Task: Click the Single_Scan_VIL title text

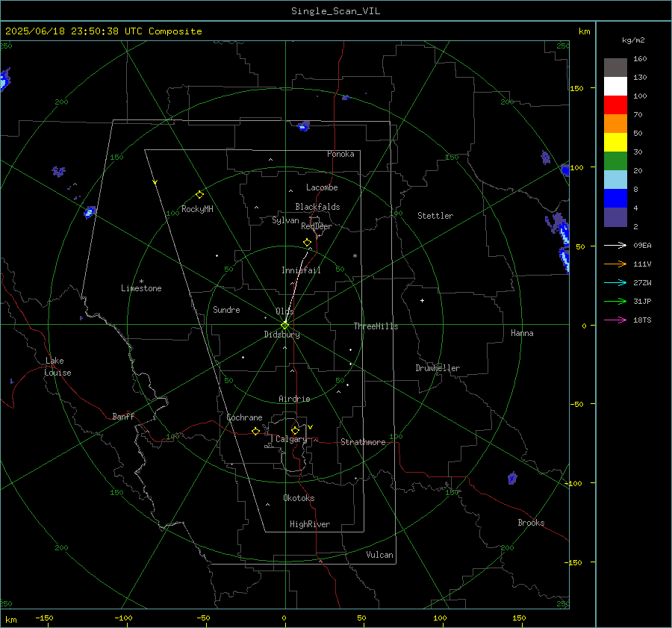Action: point(335,11)
